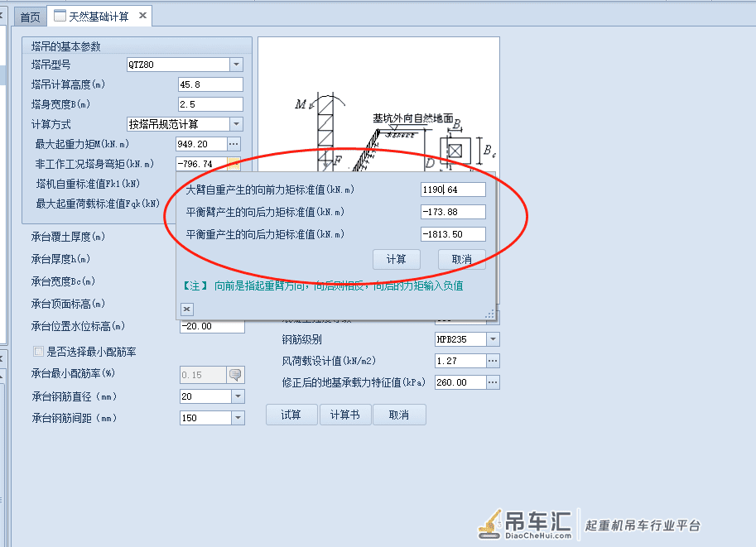This screenshot has height=547, width=756.
Task: Click the 计算书 button
Action: click(x=345, y=415)
